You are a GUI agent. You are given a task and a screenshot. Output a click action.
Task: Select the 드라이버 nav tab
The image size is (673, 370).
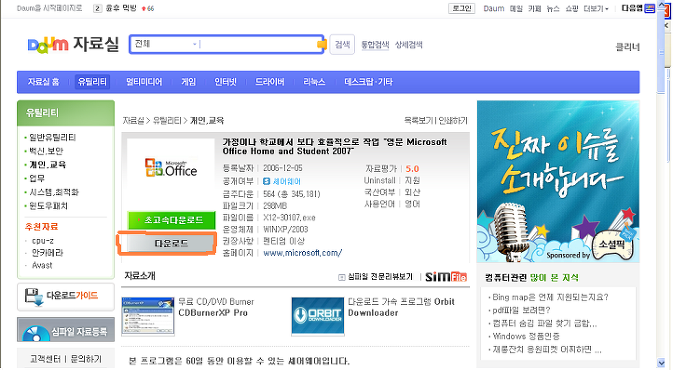pyautogui.click(x=270, y=82)
